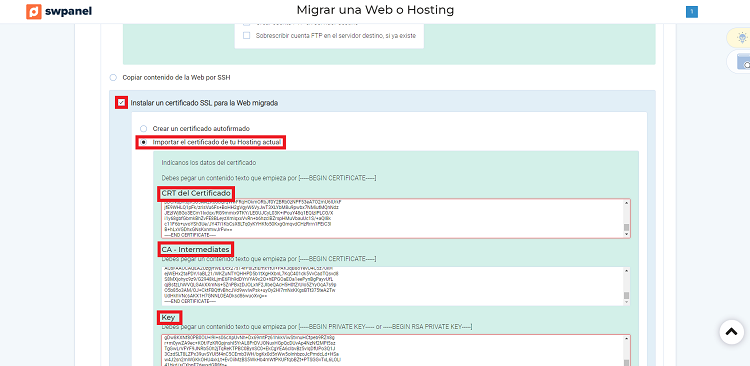The width and height of the screenshot is (750, 366).
Task: Tick 'Sobrescribir cuenta FTP en el servidor destino' checkbox
Action: coord(246,35)
